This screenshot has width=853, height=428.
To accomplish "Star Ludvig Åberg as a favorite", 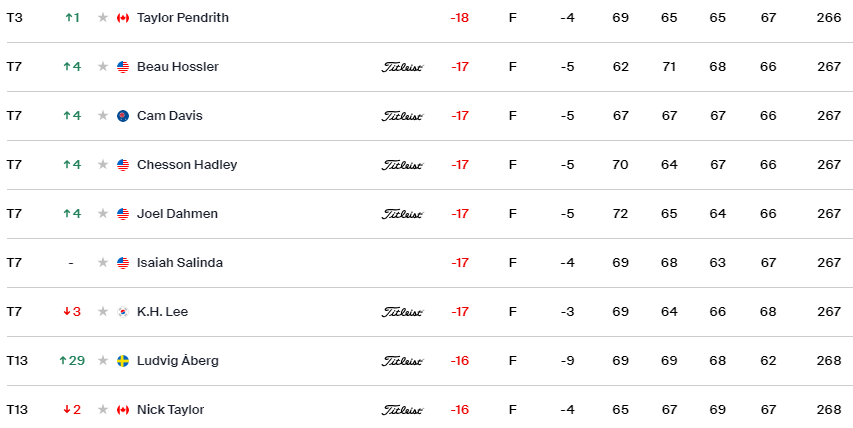I will 102,361.
